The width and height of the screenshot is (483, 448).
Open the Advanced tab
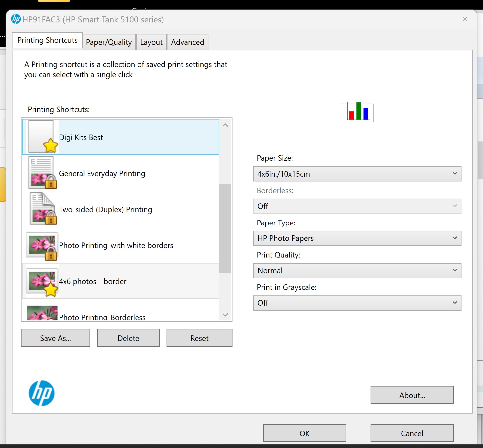tap(188, 42)
